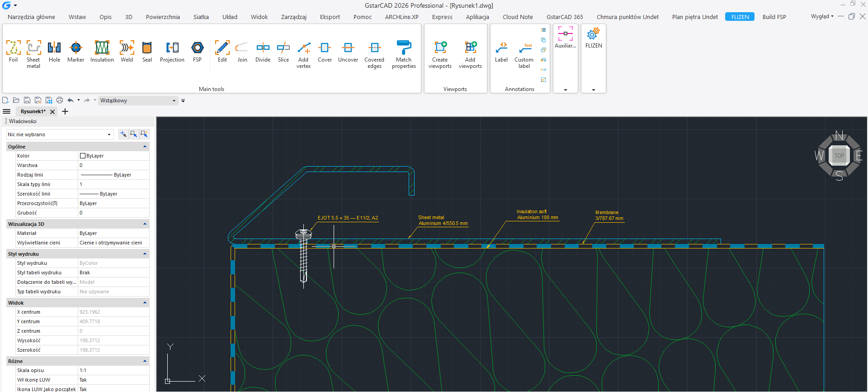Open the 'Nic nie wybrano' selection dropdown
This screenshot has width=868, height=392.
tap(59, 134)
